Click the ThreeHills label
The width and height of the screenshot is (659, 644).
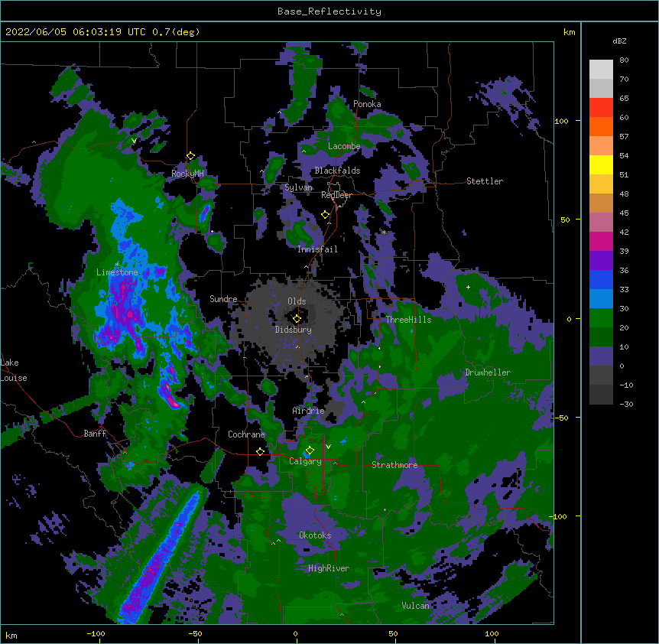click(408, 320)
